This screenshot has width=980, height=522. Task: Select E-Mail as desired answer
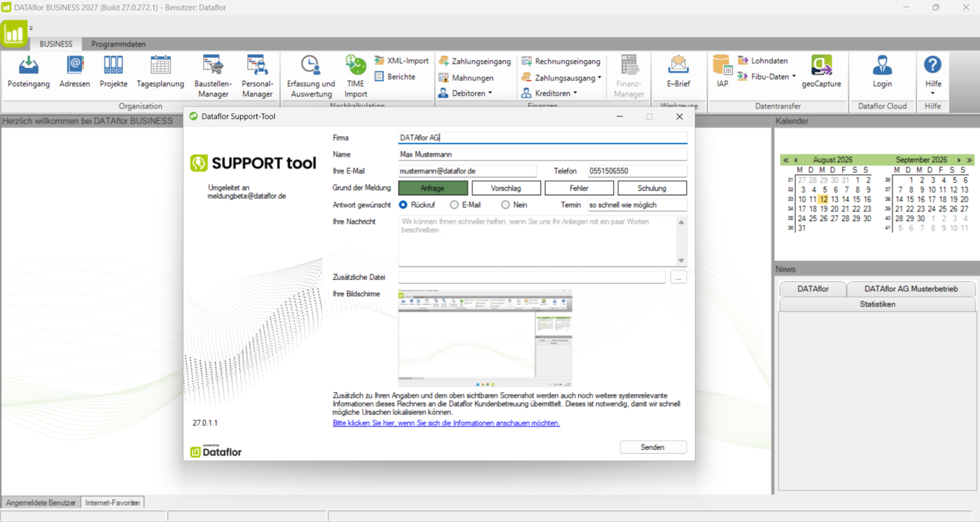[454, 205]
